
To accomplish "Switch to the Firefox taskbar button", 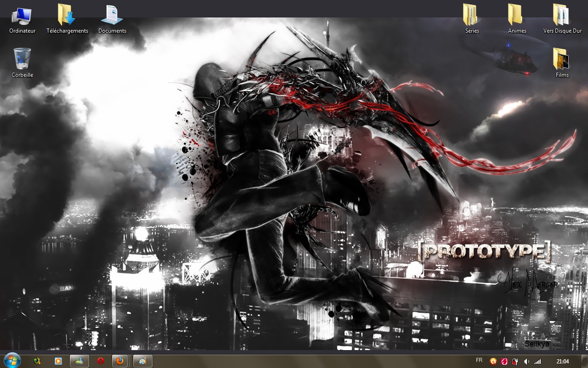I will coord(120,361).
